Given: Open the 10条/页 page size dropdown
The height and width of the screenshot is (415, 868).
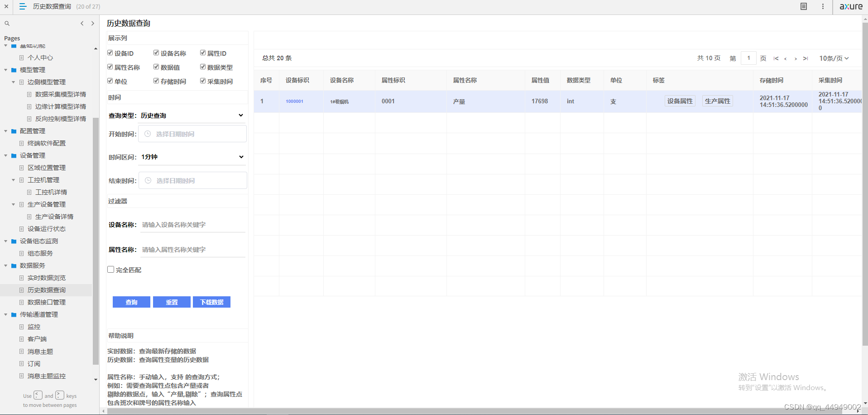Looking at the screenshot, I should pyautogui.click(x=834, y=58).
